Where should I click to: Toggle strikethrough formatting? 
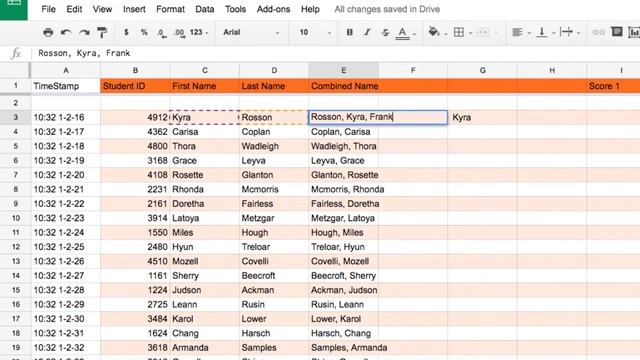[385, 32]
